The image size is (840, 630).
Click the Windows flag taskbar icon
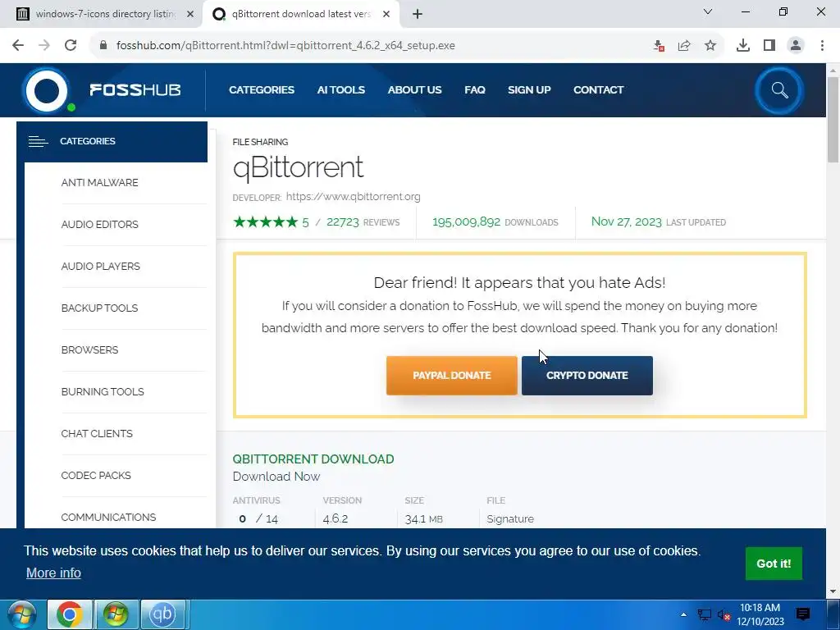pos(116,614)
